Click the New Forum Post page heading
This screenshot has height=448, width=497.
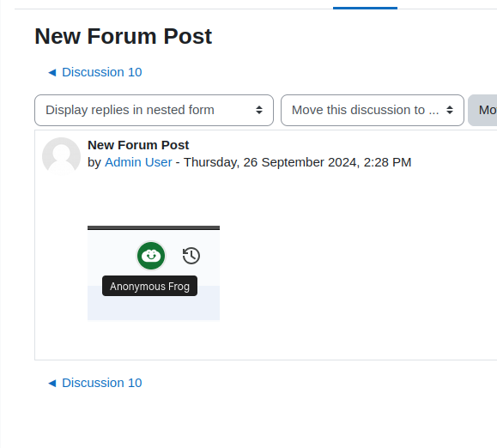(x=123, y=36)
